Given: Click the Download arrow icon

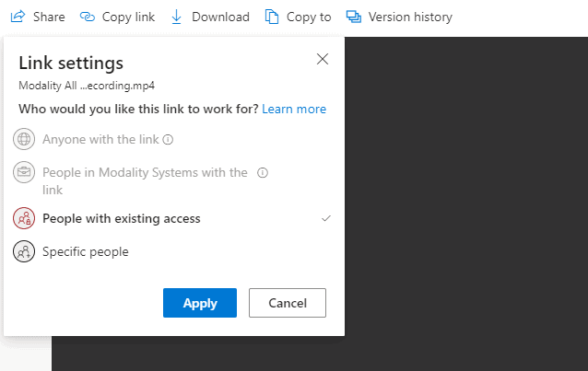Looking at the screenshot, I should click(x=176, y=17).
